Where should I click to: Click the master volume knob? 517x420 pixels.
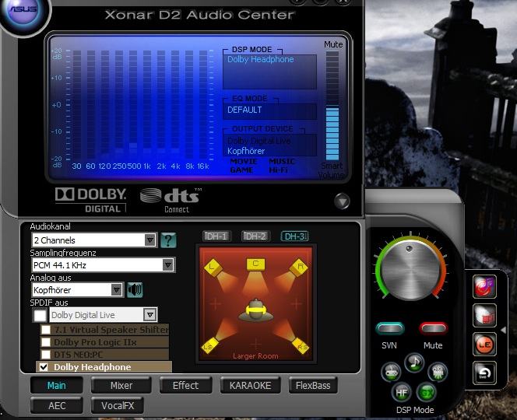click(411, 269)
